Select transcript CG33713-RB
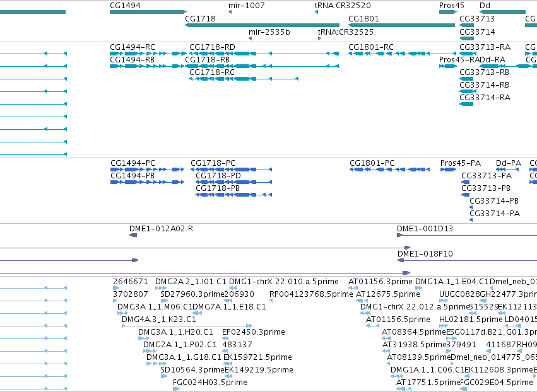This screenshot has width=537, height=392. [x=466, y=79]
